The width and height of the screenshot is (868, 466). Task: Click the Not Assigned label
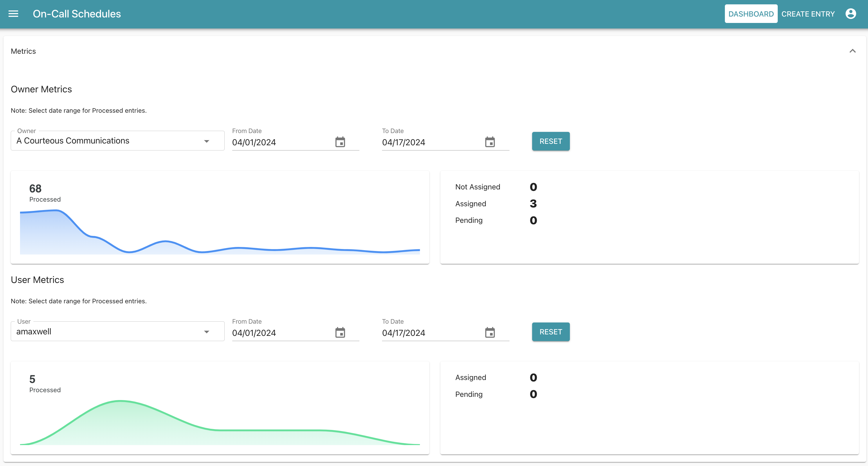[x=478, y=187]
